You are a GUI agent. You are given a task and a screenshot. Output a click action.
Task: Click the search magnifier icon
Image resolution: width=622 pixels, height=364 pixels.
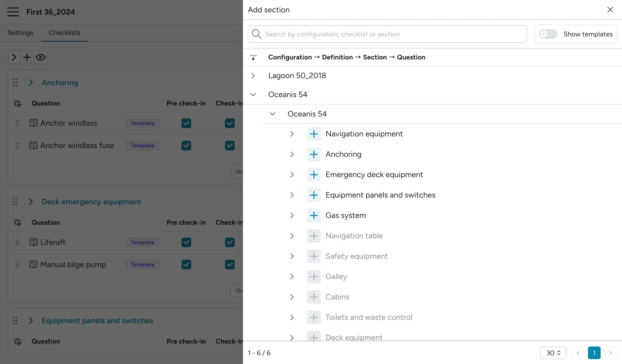click(x=256, y=34)
